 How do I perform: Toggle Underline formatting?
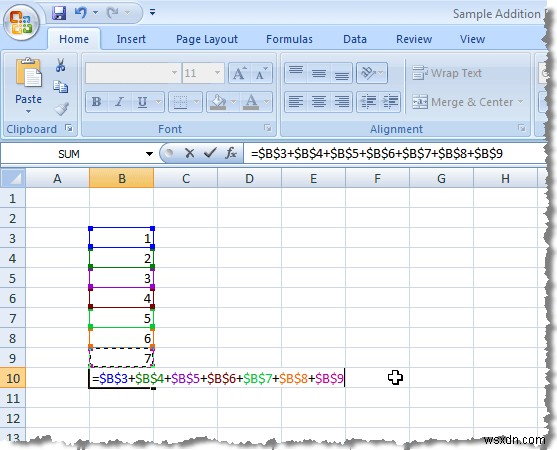(142, 102)
